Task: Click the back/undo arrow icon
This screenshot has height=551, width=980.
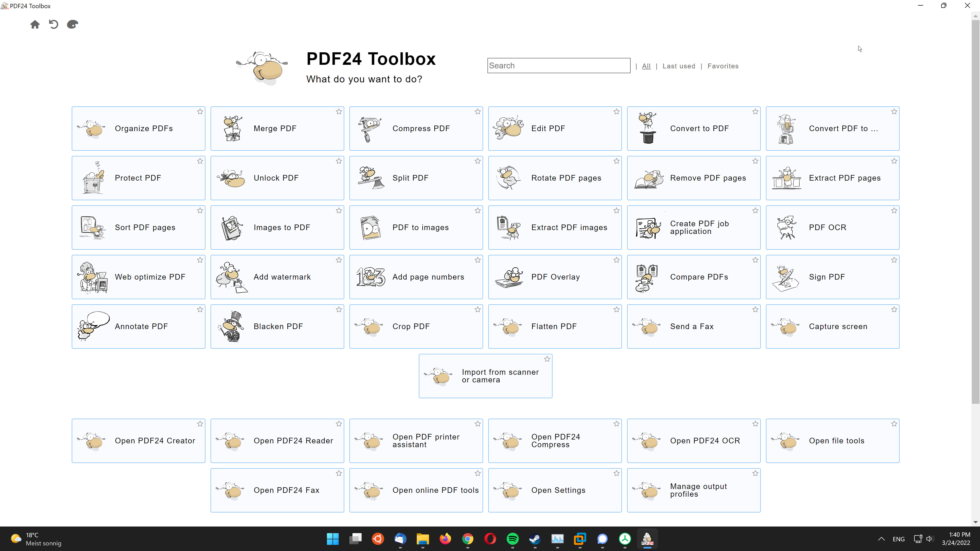Action: click(54, 25)
